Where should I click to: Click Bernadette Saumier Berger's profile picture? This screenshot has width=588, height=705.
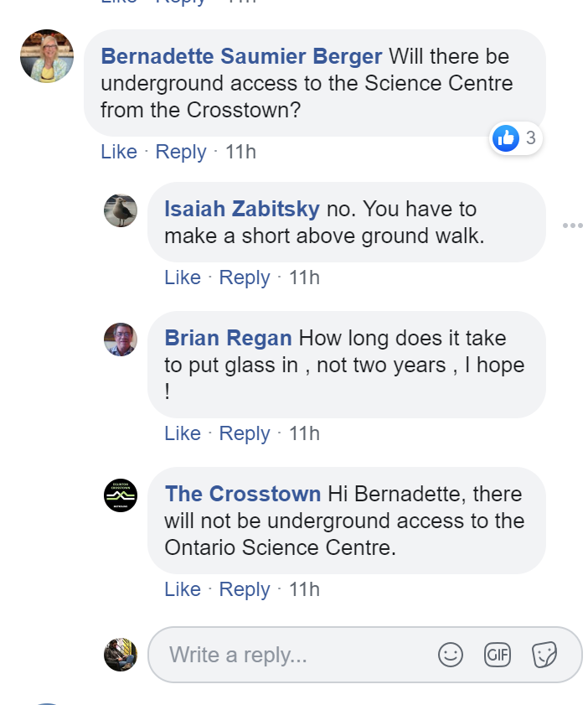point(47,56)
